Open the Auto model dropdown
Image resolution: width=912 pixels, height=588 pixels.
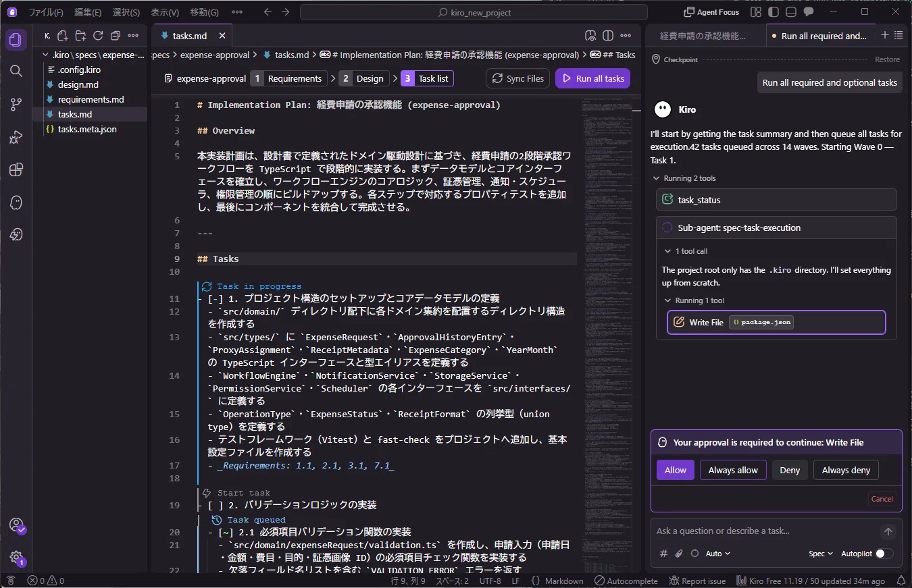tap(717, 554)
